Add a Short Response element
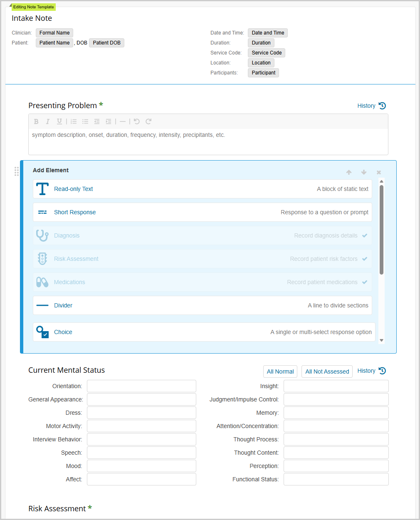The width and height of the screenshot is (420, 520). click(x=203, y=212)
